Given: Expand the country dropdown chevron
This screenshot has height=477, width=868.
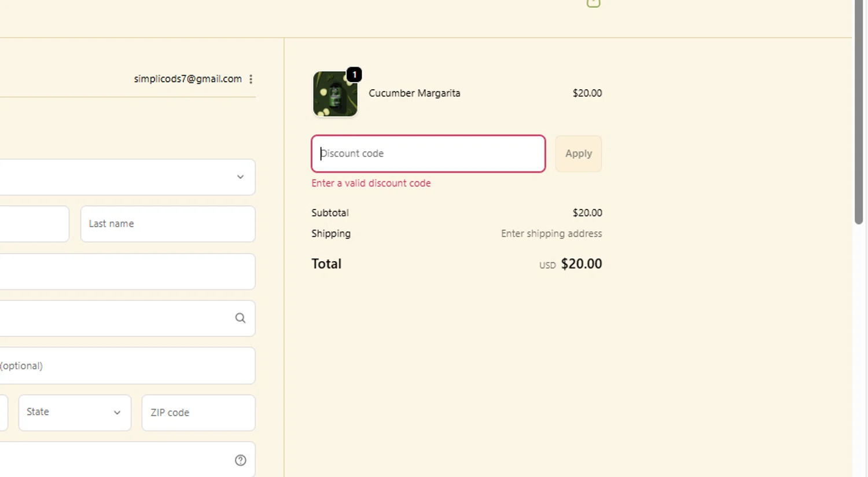Looking at the screenshot, I should pos(240,177).
